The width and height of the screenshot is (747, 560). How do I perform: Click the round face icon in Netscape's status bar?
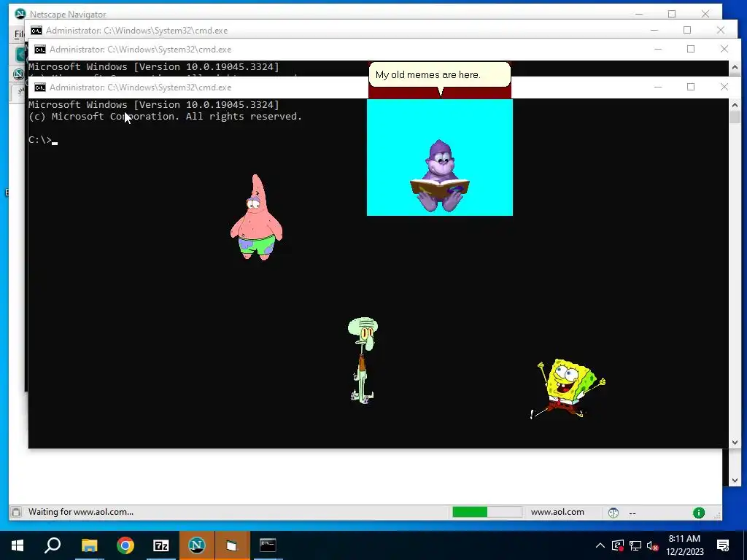[x=614, y=513]
